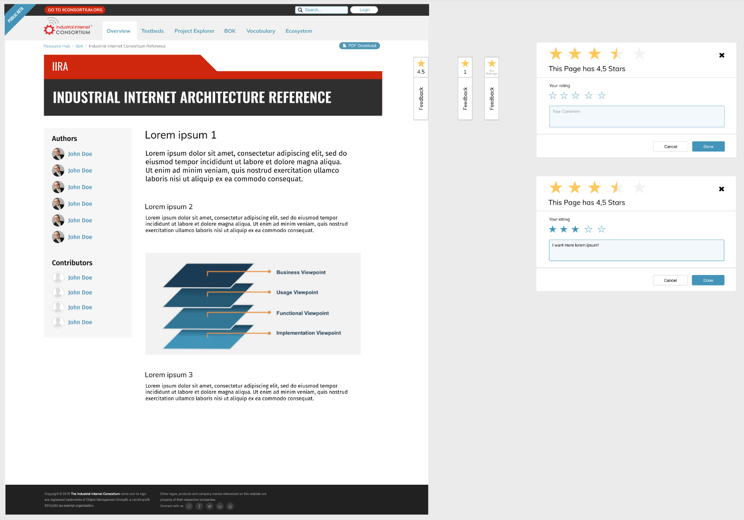The height and width of the screenshot is (520, 744).
Task: Click the red 'IIRA' banner label
Action: [60, 67]
